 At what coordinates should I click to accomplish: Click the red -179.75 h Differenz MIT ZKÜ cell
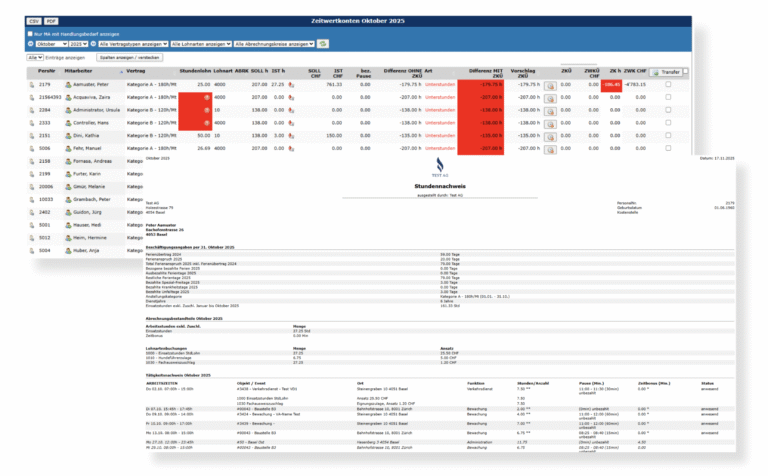[488, 86]
